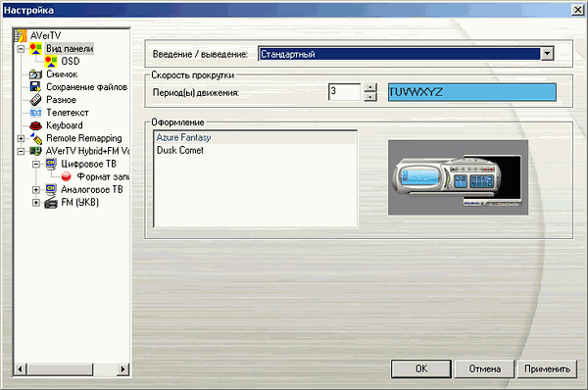Screen dimensions: 588x390
Task: Collapse the AVerTV Hybrid+FM node
Action: [21, 151]
